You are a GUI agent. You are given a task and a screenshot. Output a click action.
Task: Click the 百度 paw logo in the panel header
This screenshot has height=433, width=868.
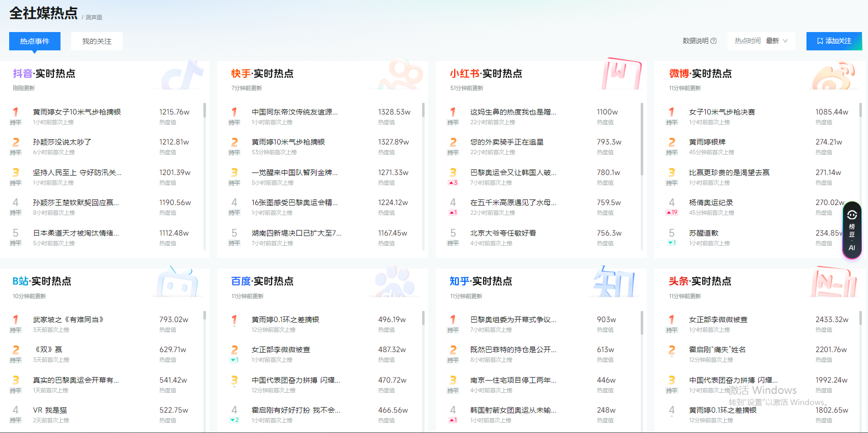click(x=395, y=282)
